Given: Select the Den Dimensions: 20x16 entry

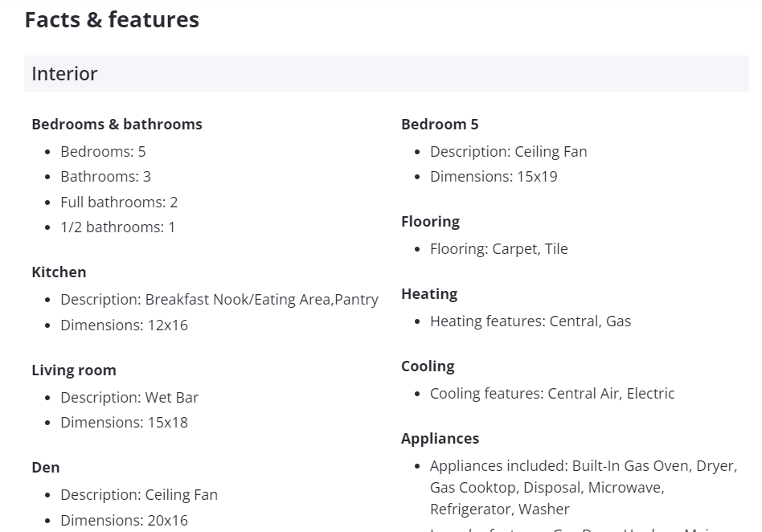Looking at the screenshot, I should [x=124, y=521].
